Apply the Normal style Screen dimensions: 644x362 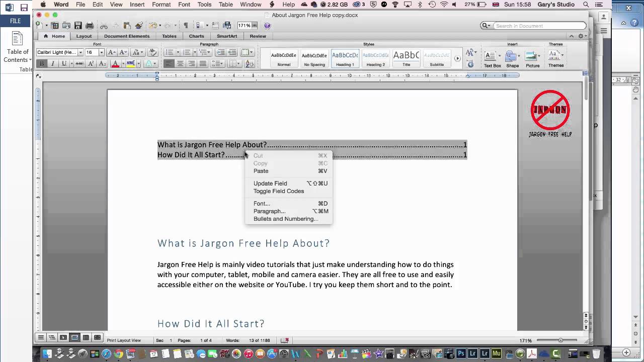[x=284, y=59]
